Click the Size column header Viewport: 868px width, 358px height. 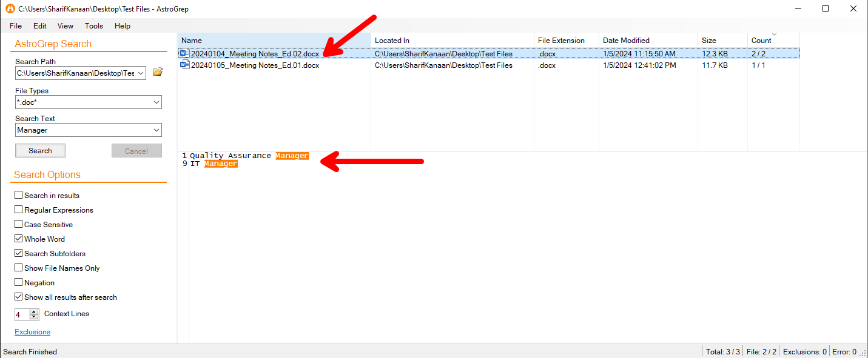tap(709, 41)
